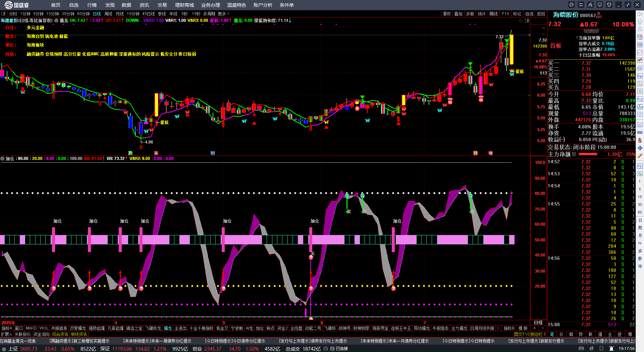Click the 涨 event marker on timeline
Viewport: 644px width, 352px height.
[x=156, y=153]
